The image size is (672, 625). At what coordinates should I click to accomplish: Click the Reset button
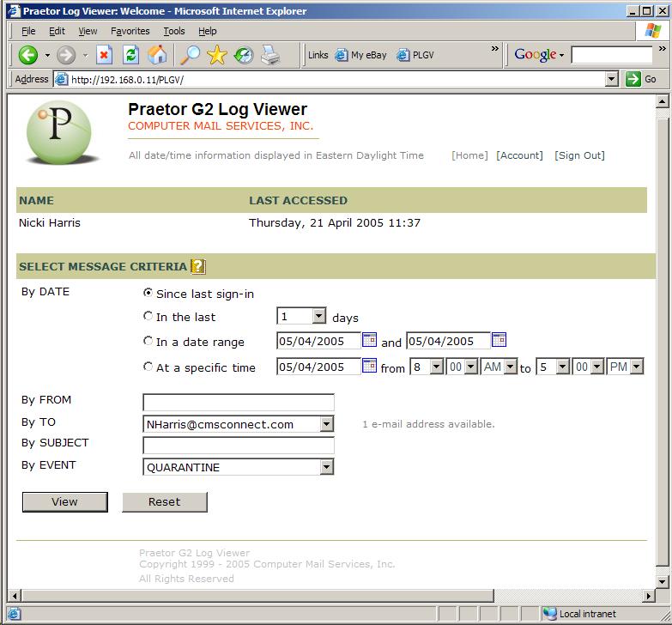click(165, 502)
